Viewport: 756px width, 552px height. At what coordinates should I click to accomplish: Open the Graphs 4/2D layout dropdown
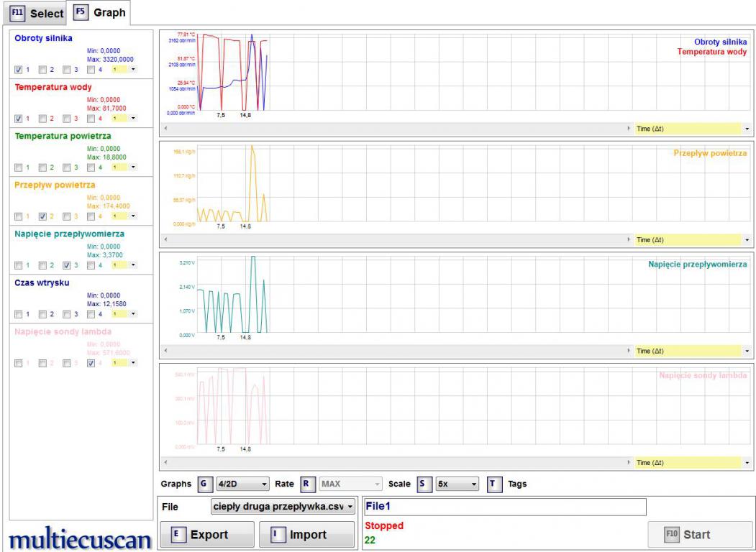pos(242,484)
